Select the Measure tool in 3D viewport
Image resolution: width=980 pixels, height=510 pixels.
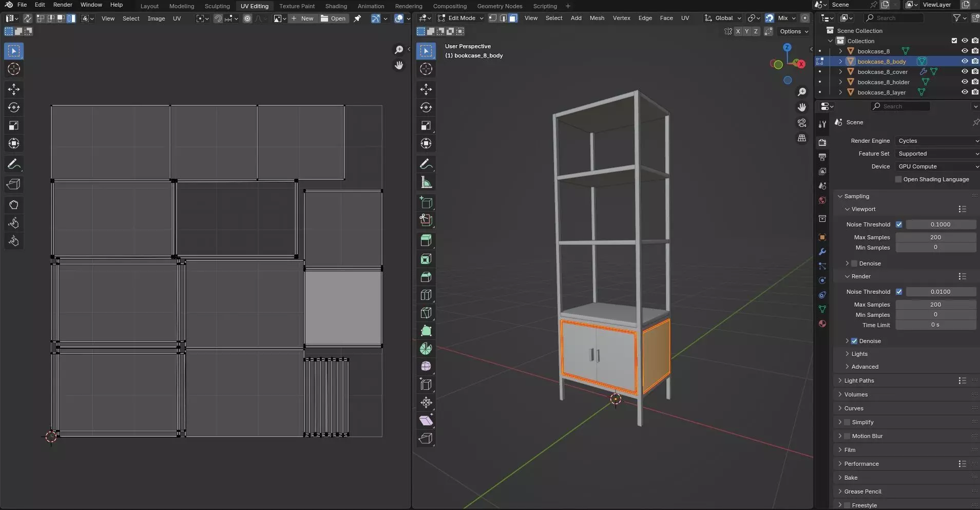tap(426, 182)
